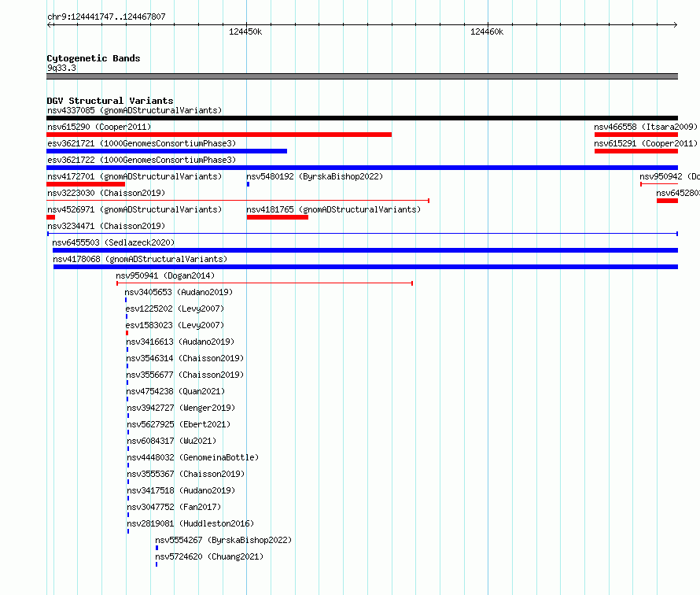Image resolution: width=700 pixels, height=595 pixels.
Task: Click the small blue nsv5480192 marker
Action: click(248, 184)
